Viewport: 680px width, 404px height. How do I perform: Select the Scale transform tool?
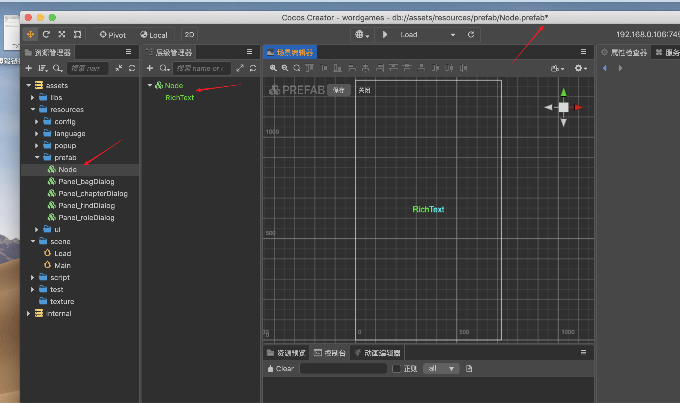62,34
